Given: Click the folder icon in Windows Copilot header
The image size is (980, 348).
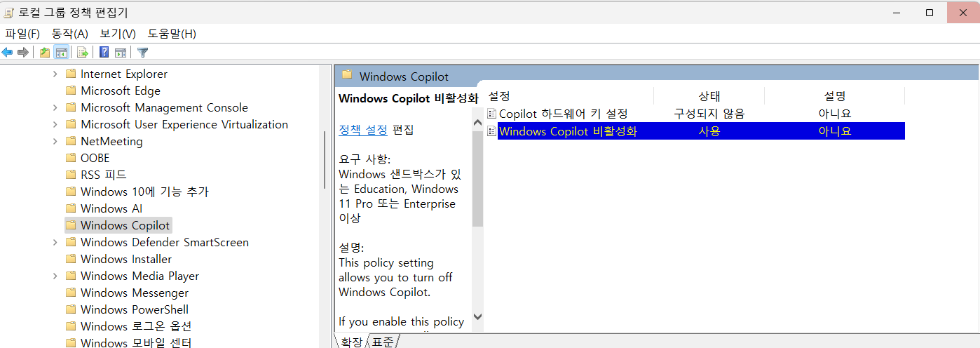Looking at the screenshot, I should tap(347, 75).
